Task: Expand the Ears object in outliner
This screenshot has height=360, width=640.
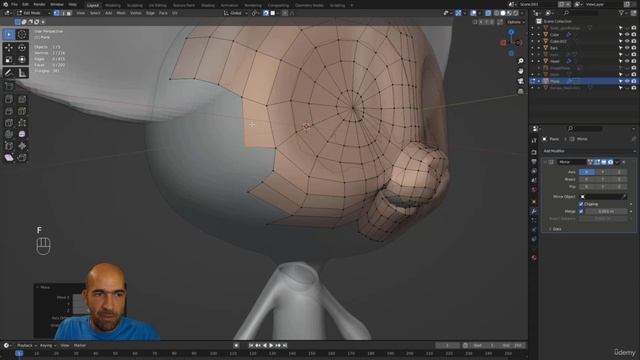Action: [538, 48]
